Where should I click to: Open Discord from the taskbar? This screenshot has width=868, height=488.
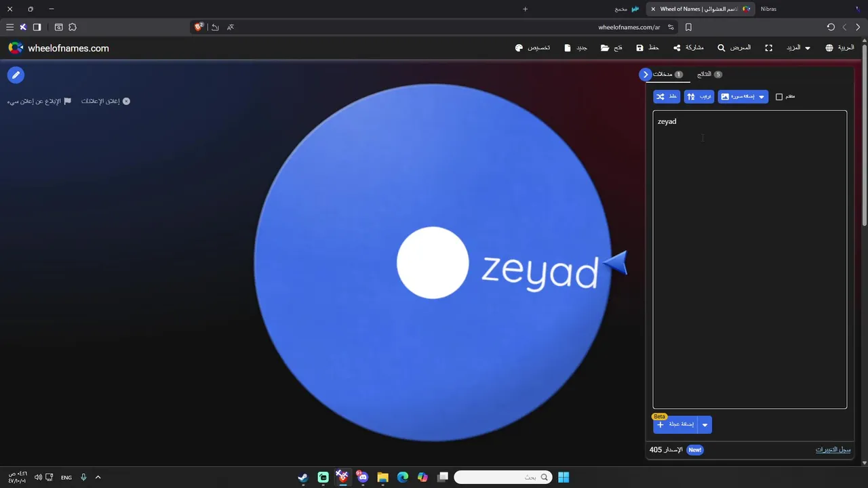click(x=363, y=477)
